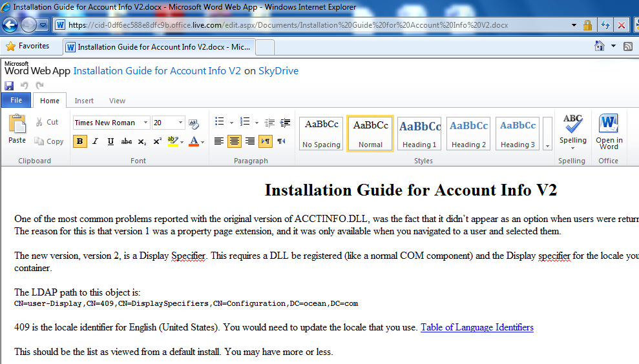Undo the last action
Screen dimensions: 639x364
(25, 85)
